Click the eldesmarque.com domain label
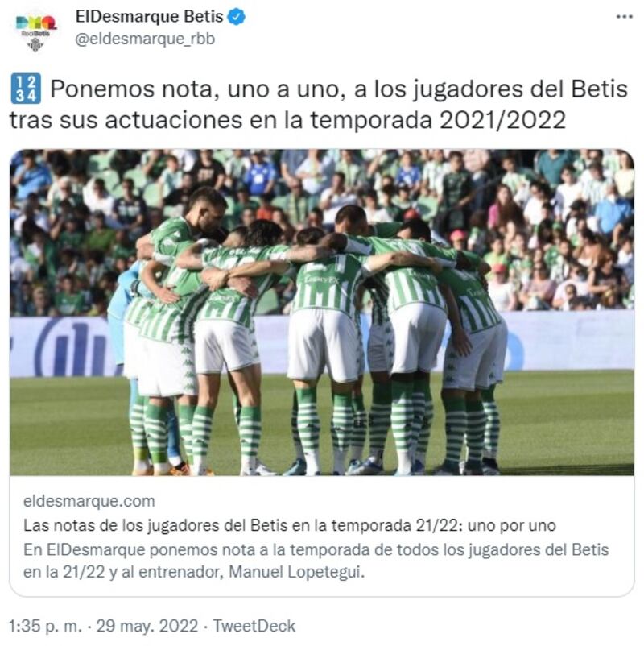The width and height of the screenshot is (644, 646). [89, 501]
